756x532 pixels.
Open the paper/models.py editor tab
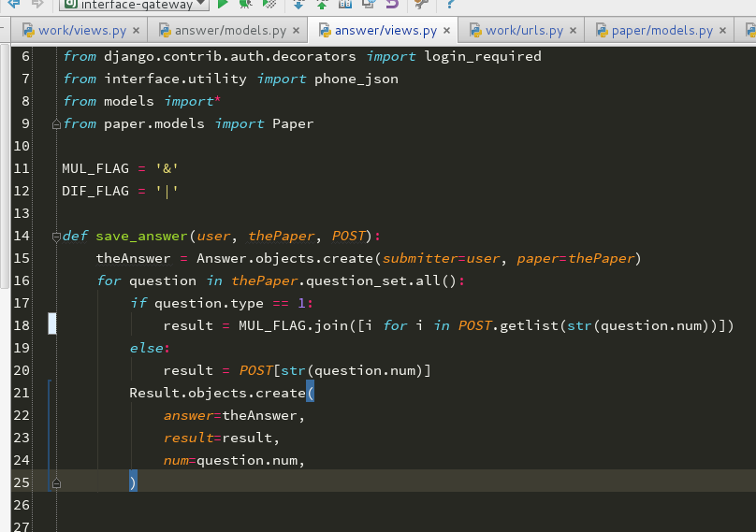point(661,31)
